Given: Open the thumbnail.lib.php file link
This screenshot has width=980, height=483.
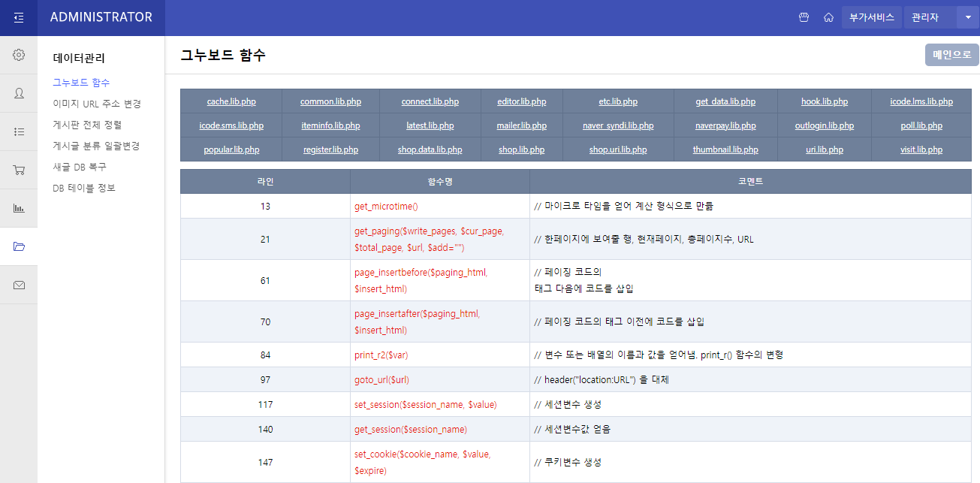Looking at the screenshot, I should tap(725, 149).
